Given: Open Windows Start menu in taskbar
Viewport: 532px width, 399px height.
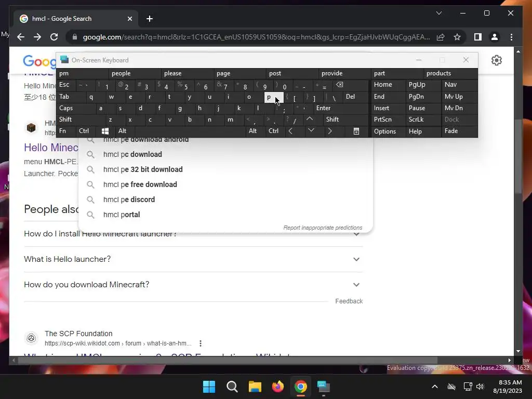Looking at the screenshot, I should 209,387.
